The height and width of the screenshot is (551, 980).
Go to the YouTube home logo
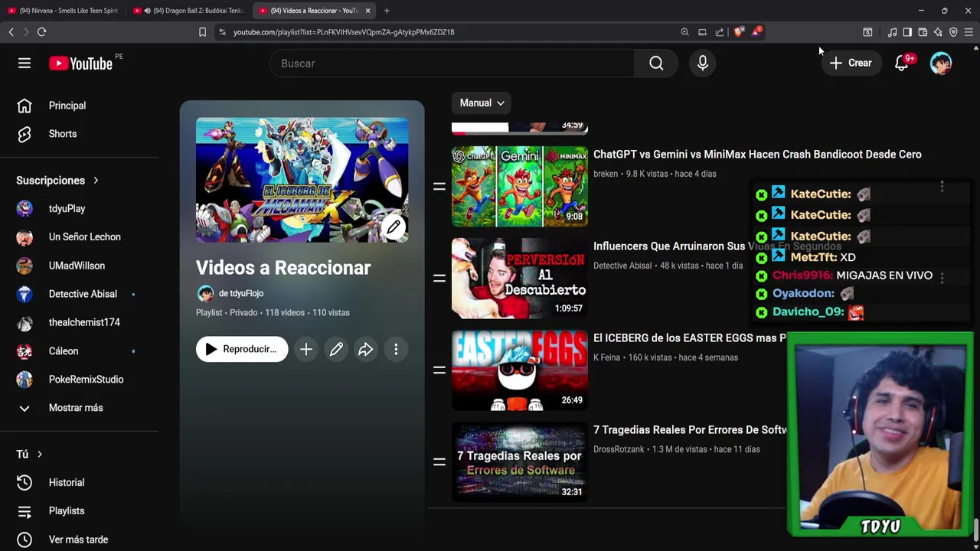(x=80, y=64)
